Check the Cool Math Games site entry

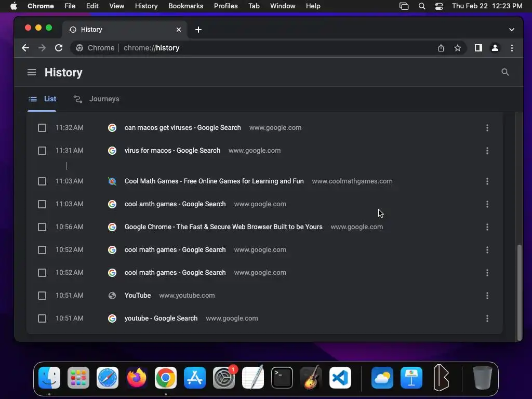(42, 181)
